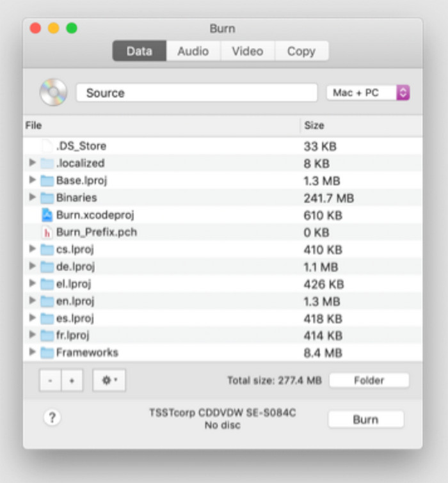Click the Base.lproj folder icon

point(47,180)
